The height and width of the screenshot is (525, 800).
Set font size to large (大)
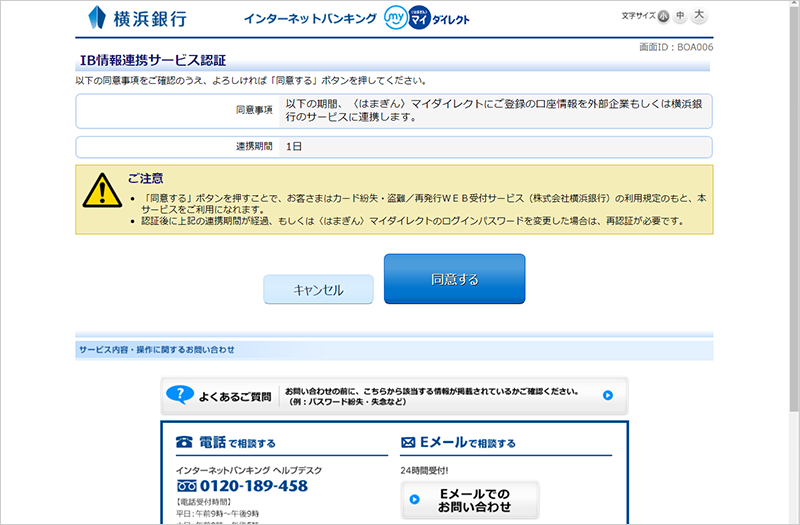click(x=699, y=15)
